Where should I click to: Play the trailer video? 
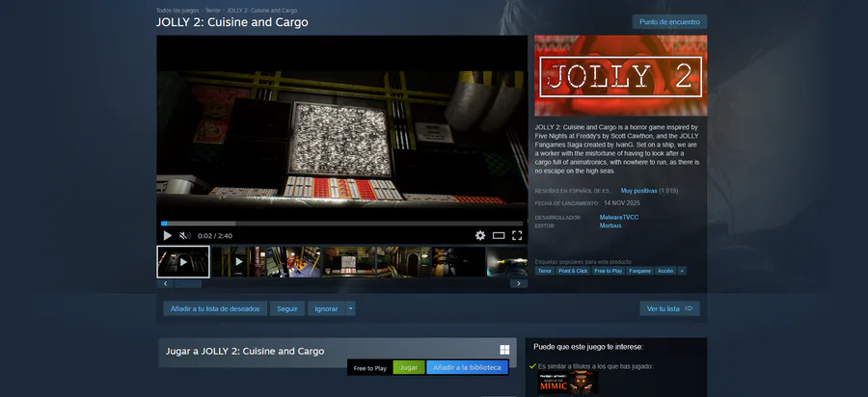coord(167,235)
